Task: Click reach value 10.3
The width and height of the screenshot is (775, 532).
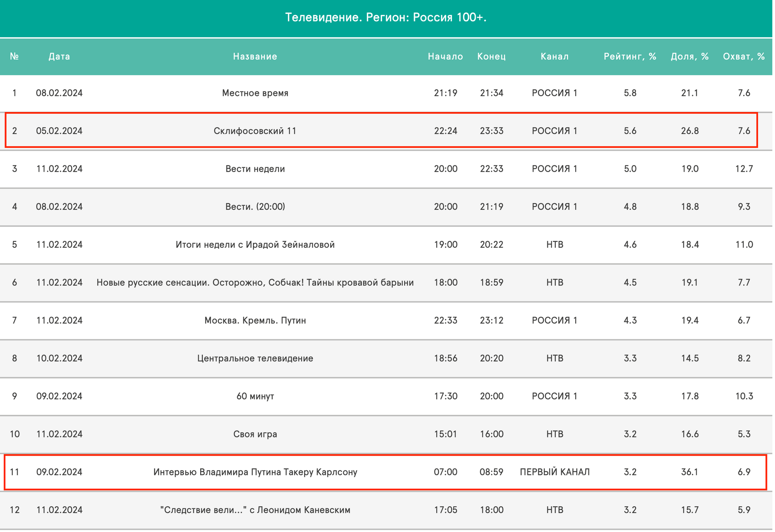Action: (x=744, y=396)
